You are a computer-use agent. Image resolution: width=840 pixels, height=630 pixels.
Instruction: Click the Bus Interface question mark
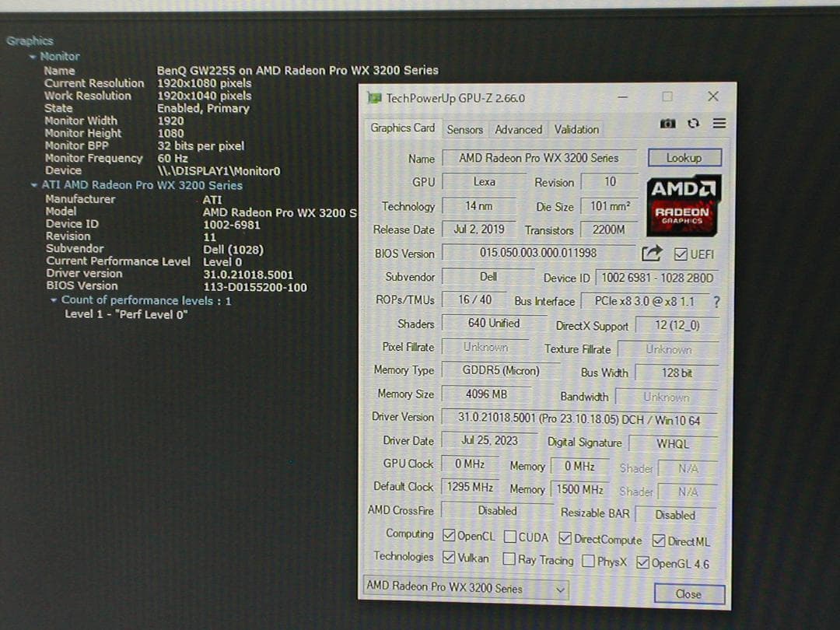click(x=717, y=302)
